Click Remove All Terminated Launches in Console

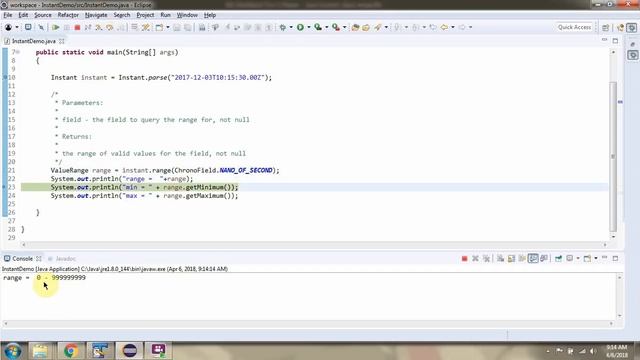pos(486,258)
